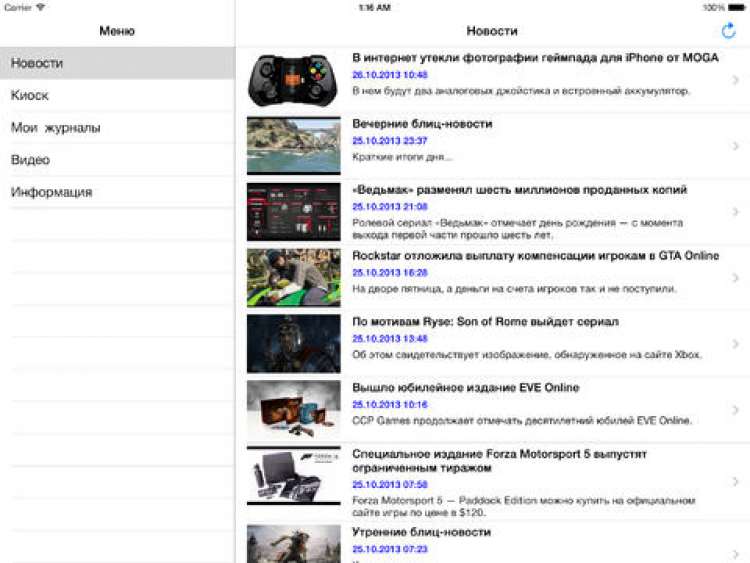The height and width of the screenshot is (563, 750).
Task: Open Специальное издание Forza Motorsport 5 headline
Action: point(499,461)
